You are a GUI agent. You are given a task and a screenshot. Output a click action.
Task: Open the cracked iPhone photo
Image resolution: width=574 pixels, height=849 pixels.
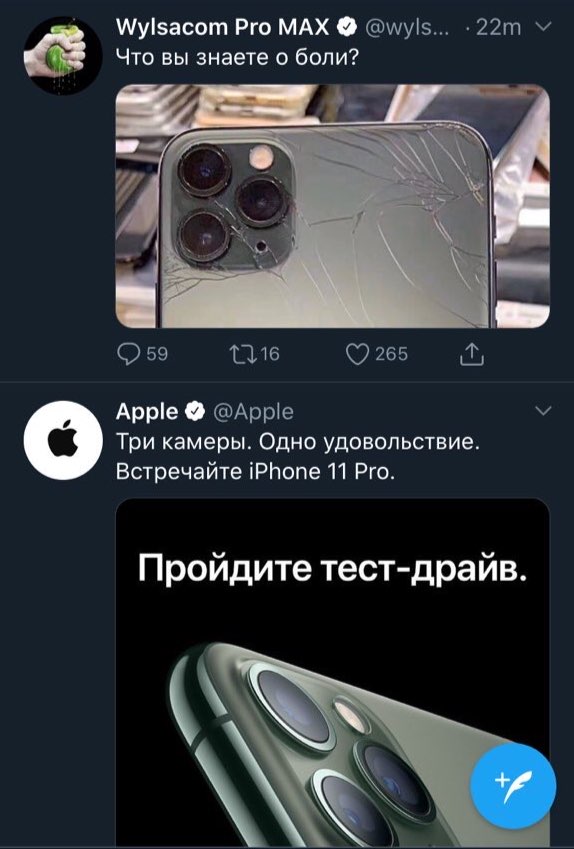[333, 206]
